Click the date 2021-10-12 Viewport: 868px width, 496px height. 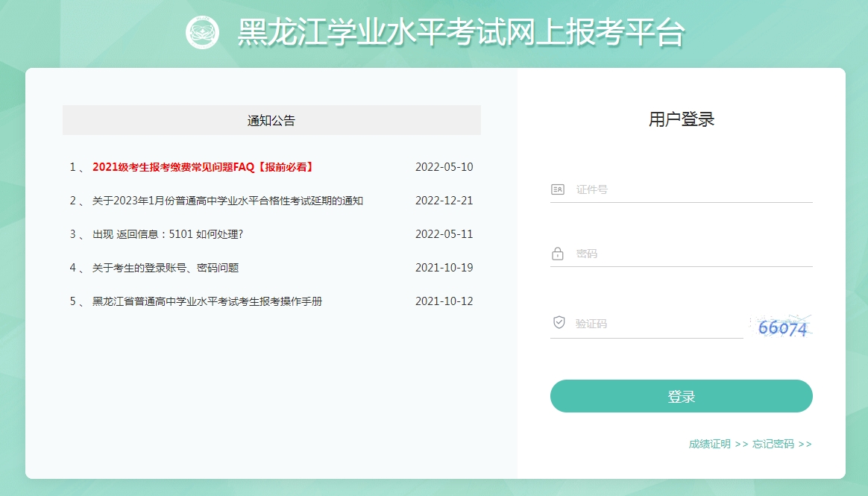click(444, 301)
